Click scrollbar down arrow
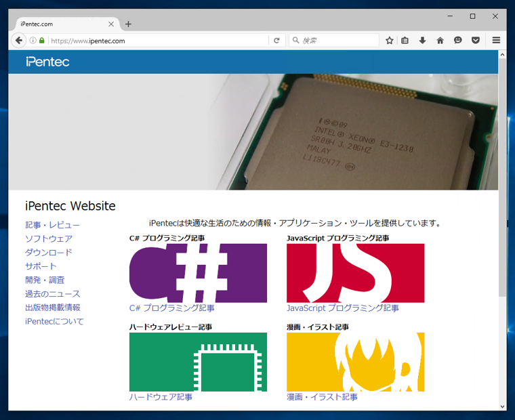This screenshot has width=515, height=420. click(x=502, y=406)
